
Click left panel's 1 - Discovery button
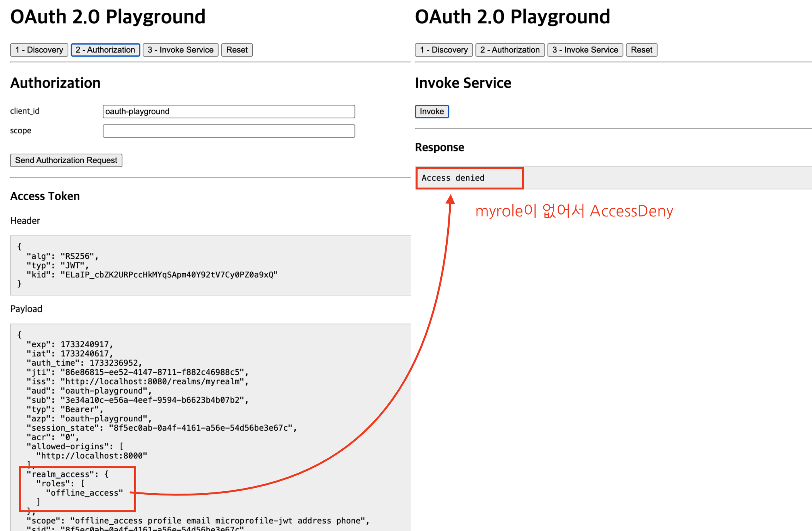click(39, 50)
